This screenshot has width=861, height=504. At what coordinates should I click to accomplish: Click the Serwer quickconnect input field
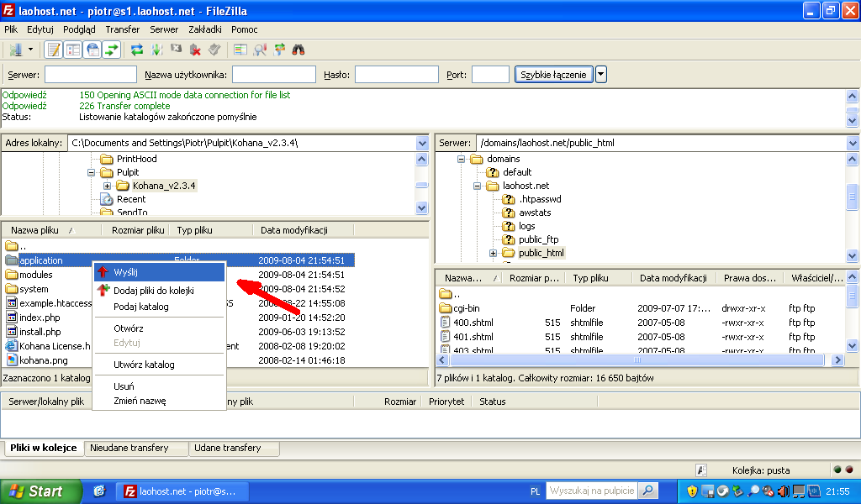click(x=91, y=75)
